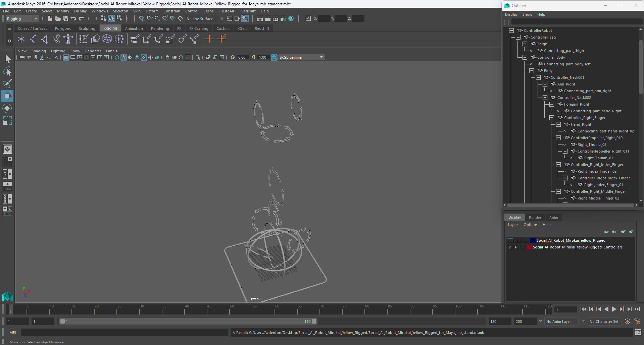This screenshot has height=345, width=644.
Task: Select the Move tool in the toolbox
Action: tap(7, 96)
